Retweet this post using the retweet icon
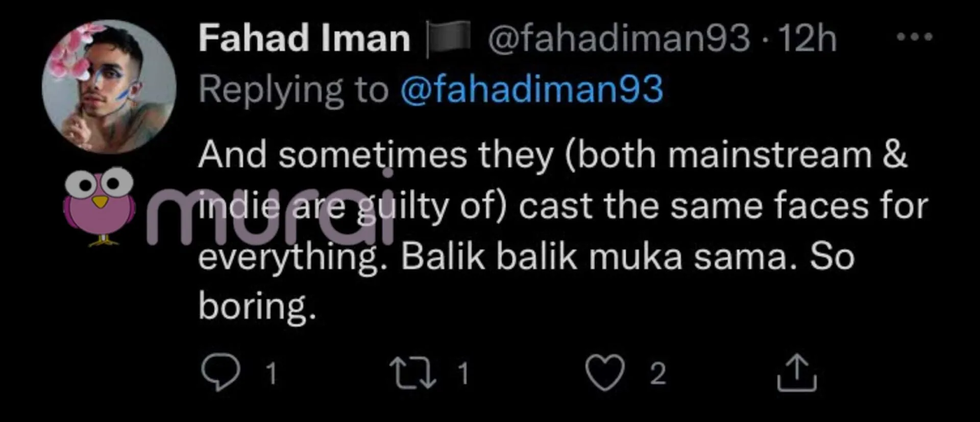 (x=412, y=373)
